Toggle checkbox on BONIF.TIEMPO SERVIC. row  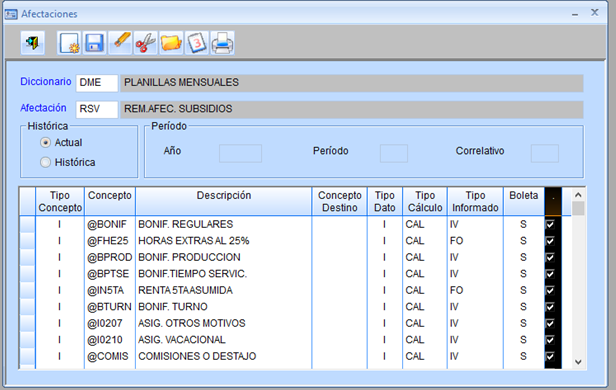pyautogui.click(x=550, y=274)
